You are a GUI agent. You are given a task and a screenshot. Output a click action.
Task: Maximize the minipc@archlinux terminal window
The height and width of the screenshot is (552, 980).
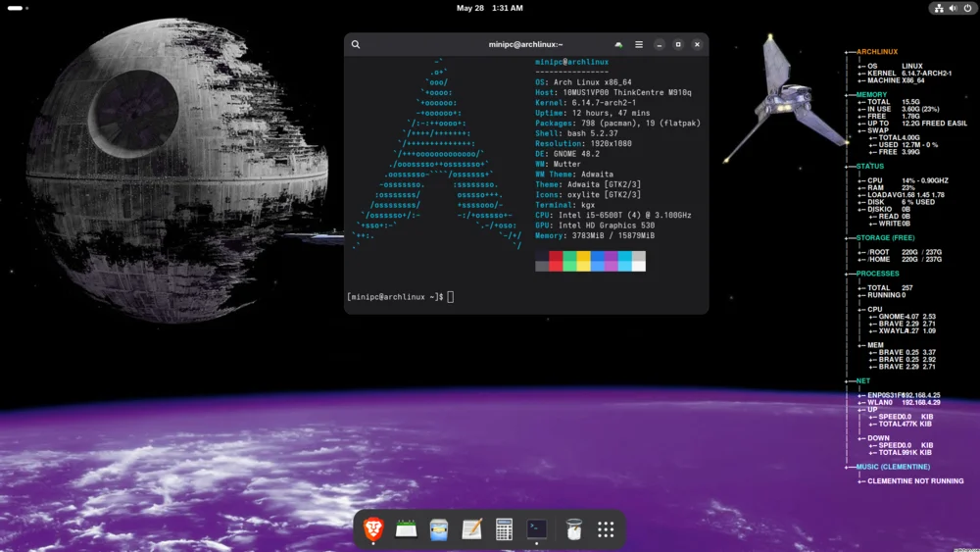678,44
